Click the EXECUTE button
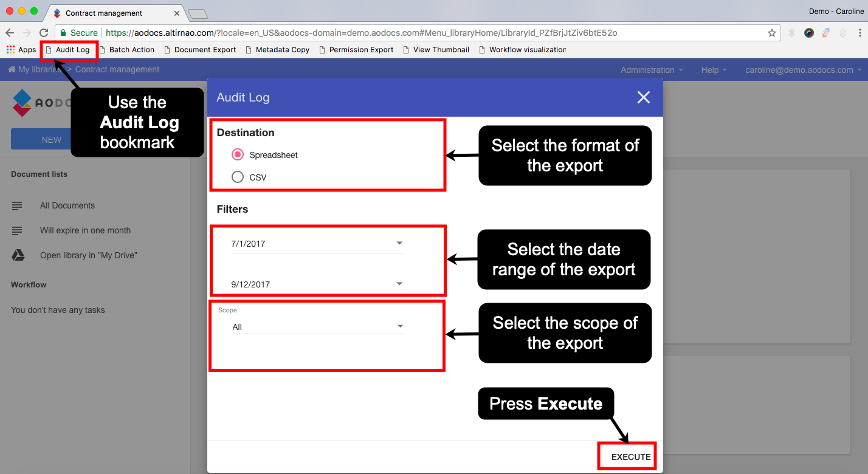 coord(631,457)
